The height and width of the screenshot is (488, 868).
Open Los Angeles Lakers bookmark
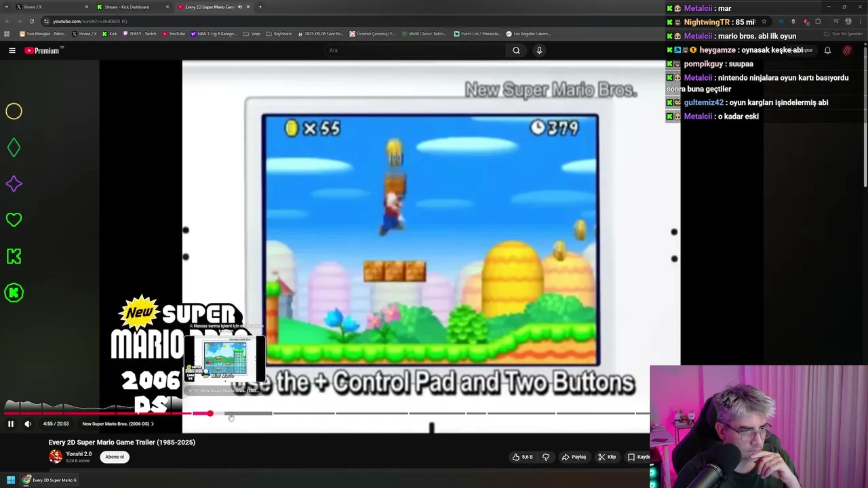(529, 33)
